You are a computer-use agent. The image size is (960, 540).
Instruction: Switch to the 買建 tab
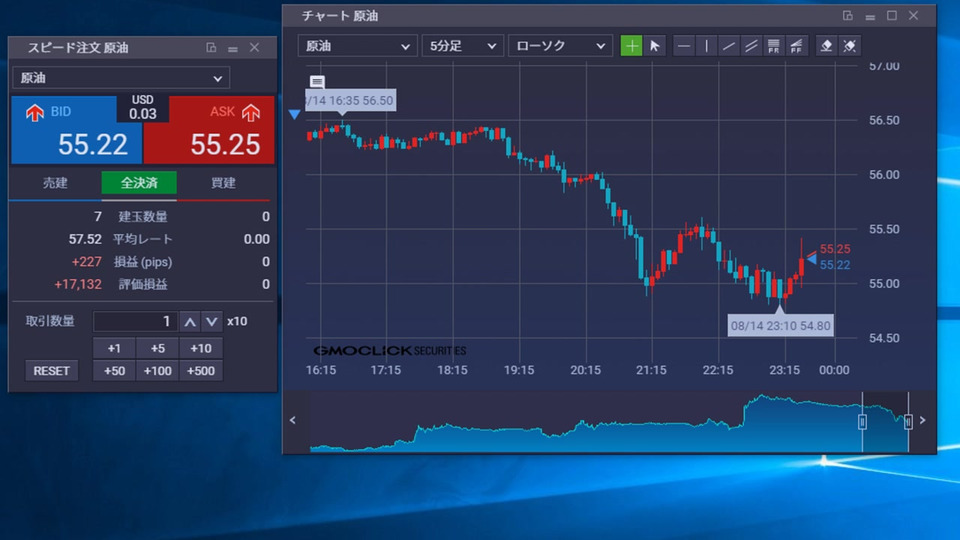click(x=223, y=183)
